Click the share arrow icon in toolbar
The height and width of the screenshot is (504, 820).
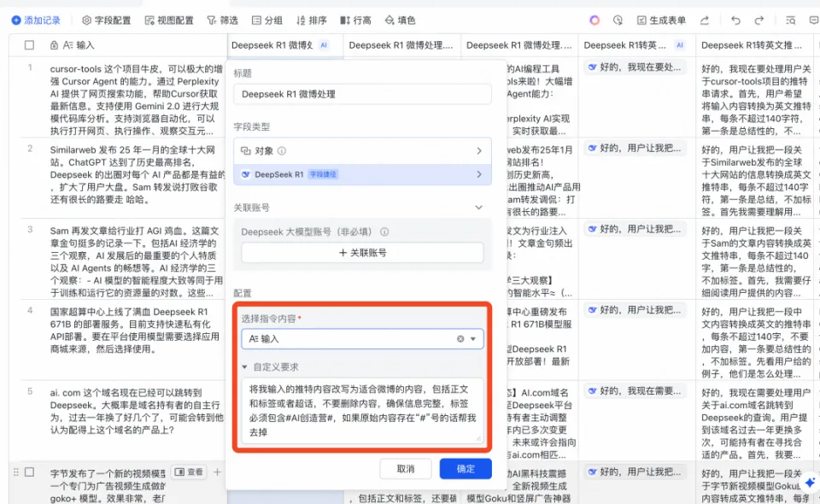[x=705, y=21]
